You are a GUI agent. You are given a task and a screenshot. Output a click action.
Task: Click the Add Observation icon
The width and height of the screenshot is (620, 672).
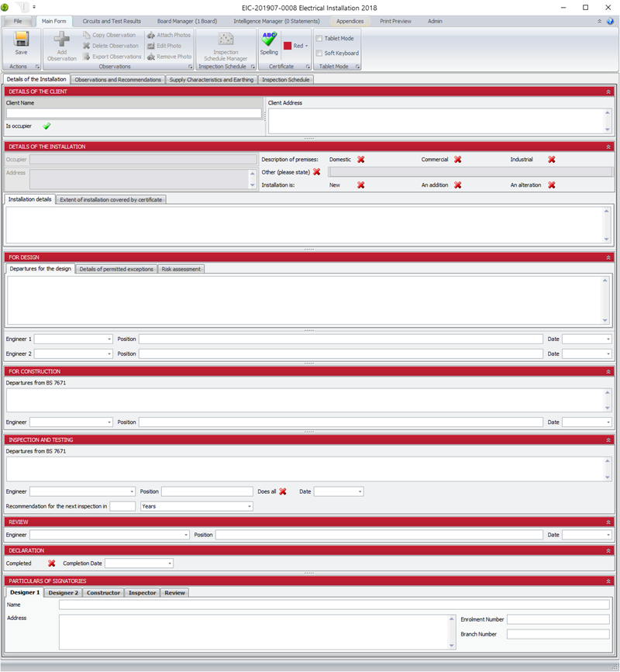coord(61,40)
